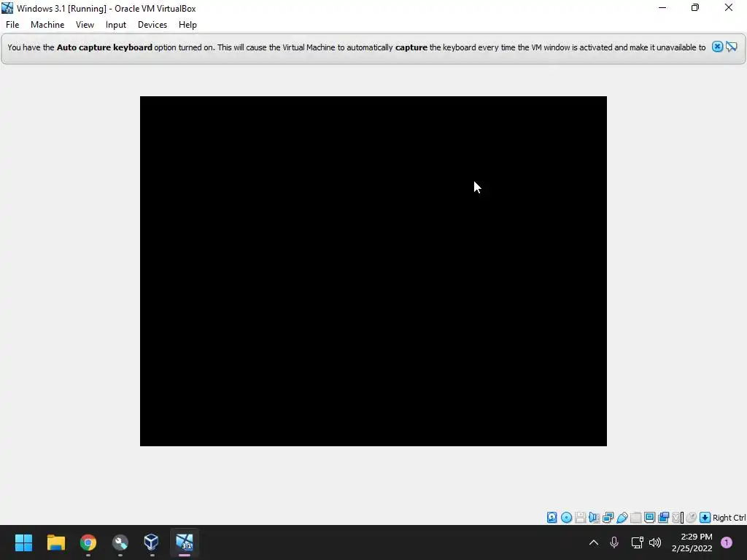This screenshot has width=747, height=560.
Task: Click the VirtualBox icon in title bar
Action: [7, 8]
